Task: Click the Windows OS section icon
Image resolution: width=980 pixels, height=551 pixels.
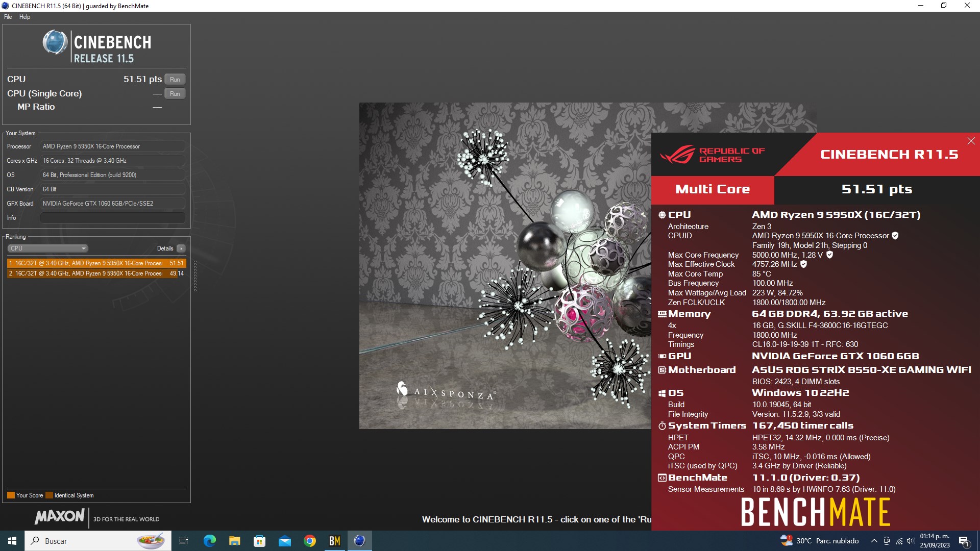Action: 662,393
